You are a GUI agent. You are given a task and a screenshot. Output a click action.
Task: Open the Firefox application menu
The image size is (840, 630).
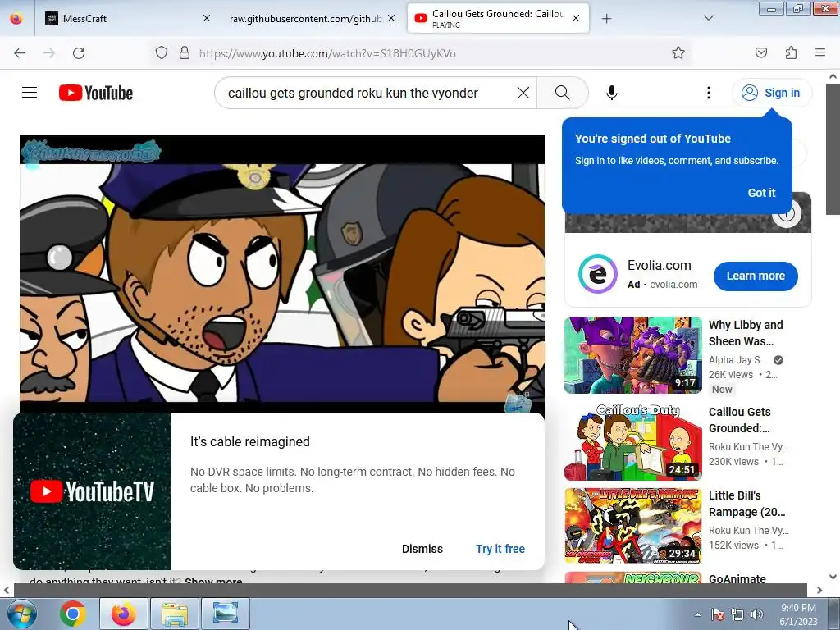pyautogui.click(x=820, y=53)
